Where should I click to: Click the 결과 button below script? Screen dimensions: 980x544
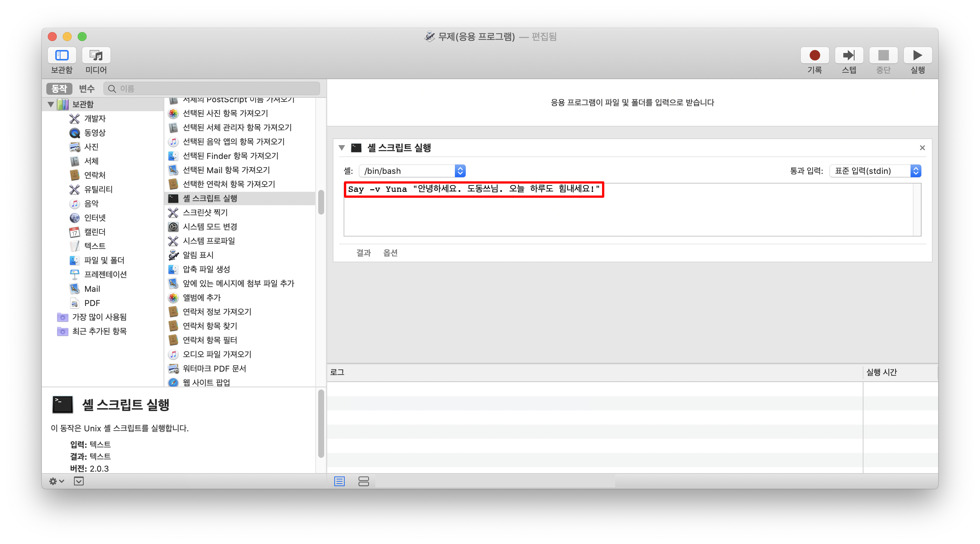coord(363,253)
